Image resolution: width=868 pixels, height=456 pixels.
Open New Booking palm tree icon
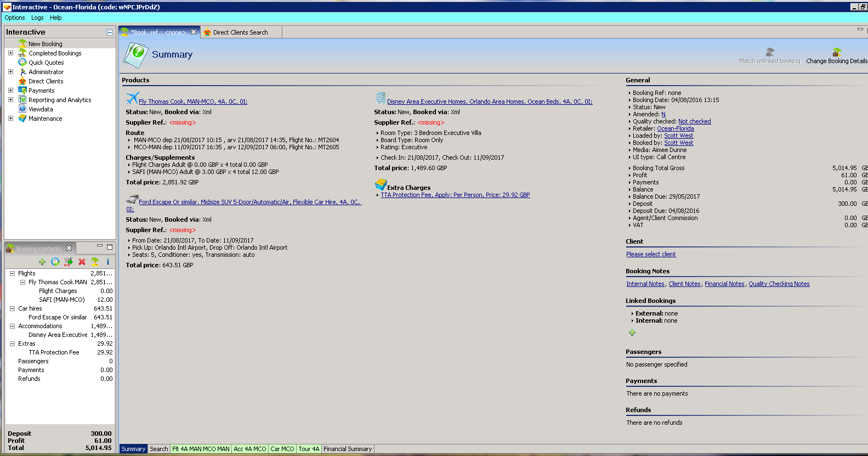pyautogui.click(x=22, y=43)
